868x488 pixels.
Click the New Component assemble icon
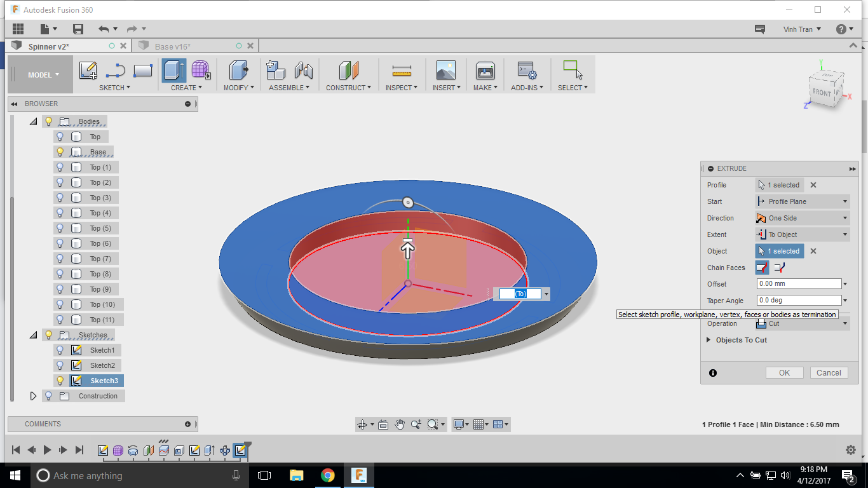pyautogui.click(x=276, y=70)
